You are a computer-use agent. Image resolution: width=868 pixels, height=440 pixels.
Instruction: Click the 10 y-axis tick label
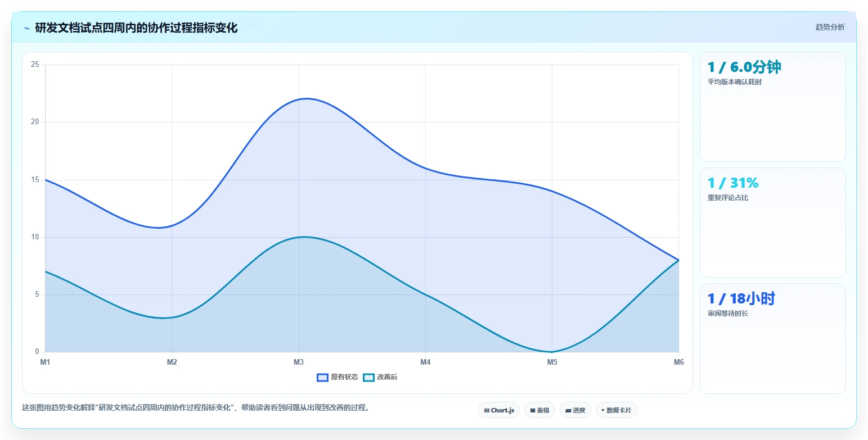coord(35,237)
